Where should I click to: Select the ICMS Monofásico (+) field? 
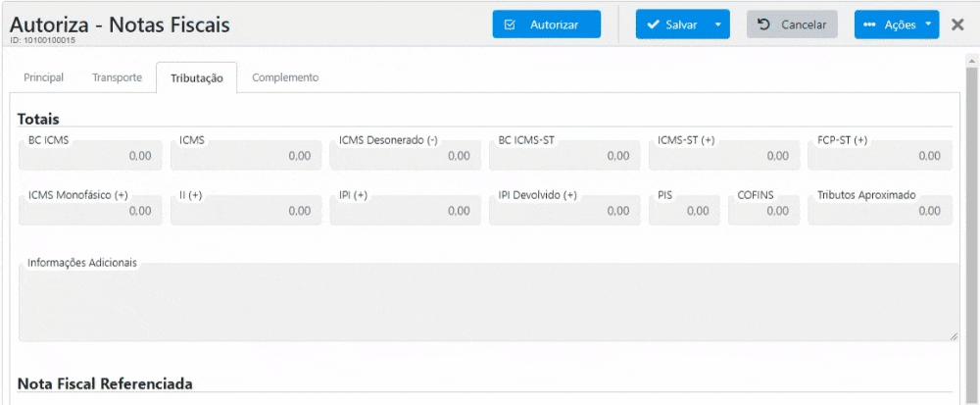tap(90, 211)
